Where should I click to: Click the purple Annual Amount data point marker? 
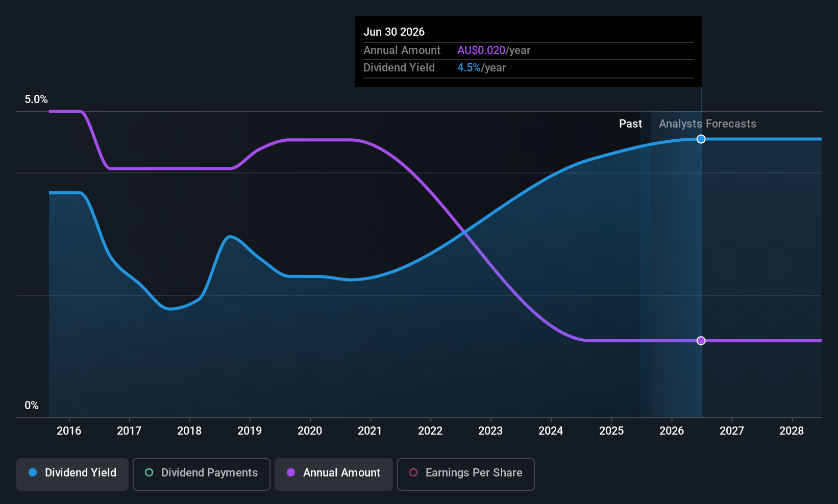tap(701, 341)
